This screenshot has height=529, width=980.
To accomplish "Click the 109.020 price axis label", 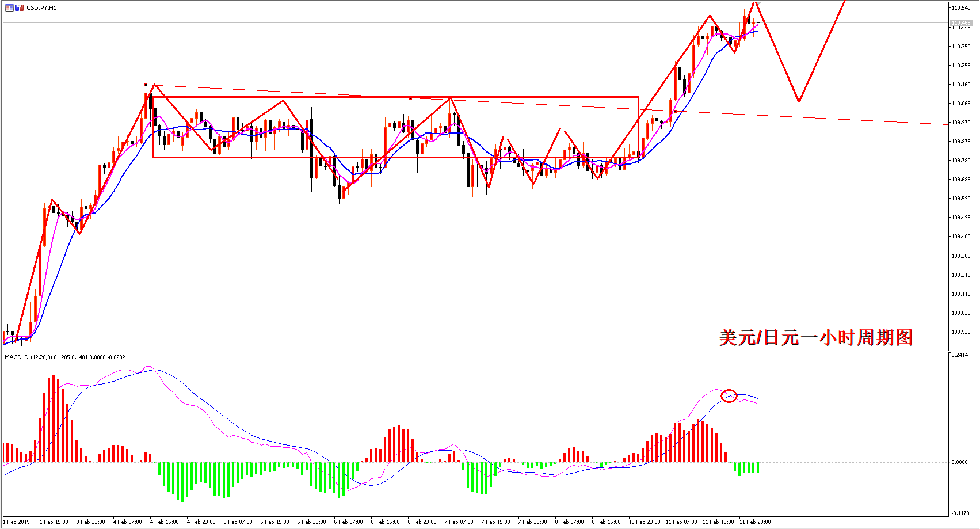I will point(961,313).
